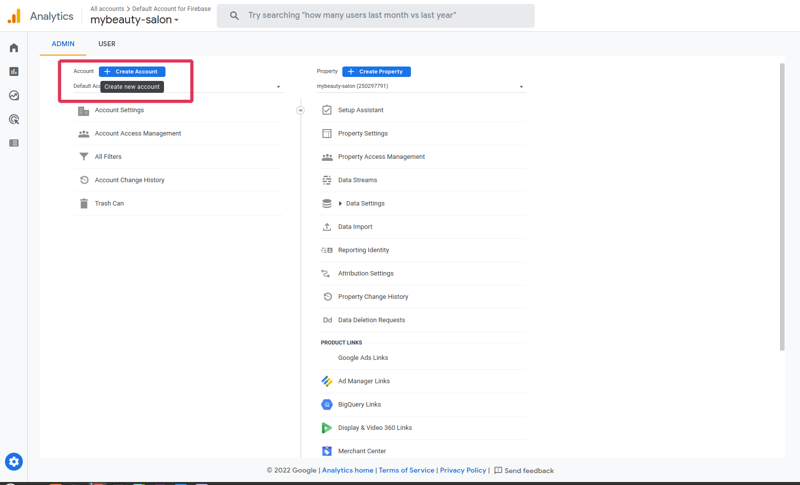Click the Create Account button

(132, 72)
